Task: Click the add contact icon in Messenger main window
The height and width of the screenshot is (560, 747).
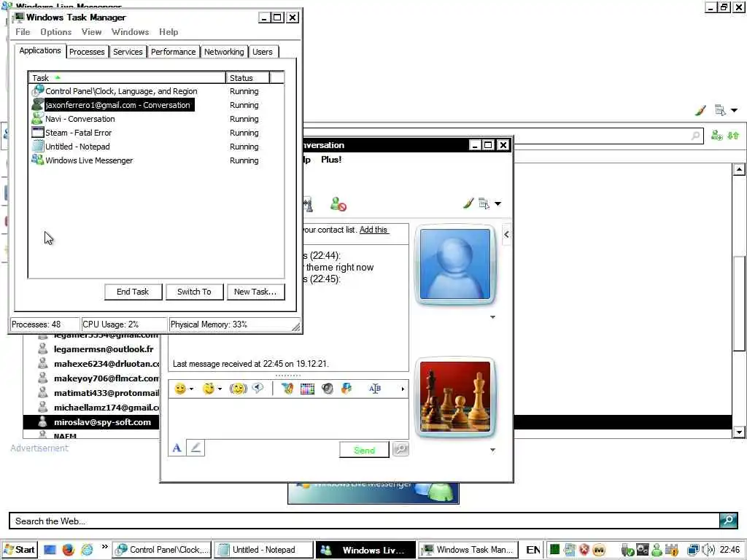Action: [x=716, y=136]
